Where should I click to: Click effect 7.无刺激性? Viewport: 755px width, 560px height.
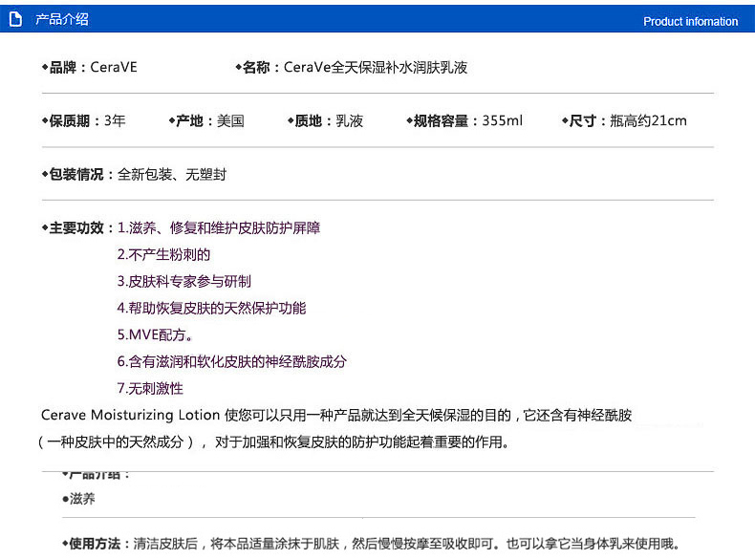click(150, 388)
